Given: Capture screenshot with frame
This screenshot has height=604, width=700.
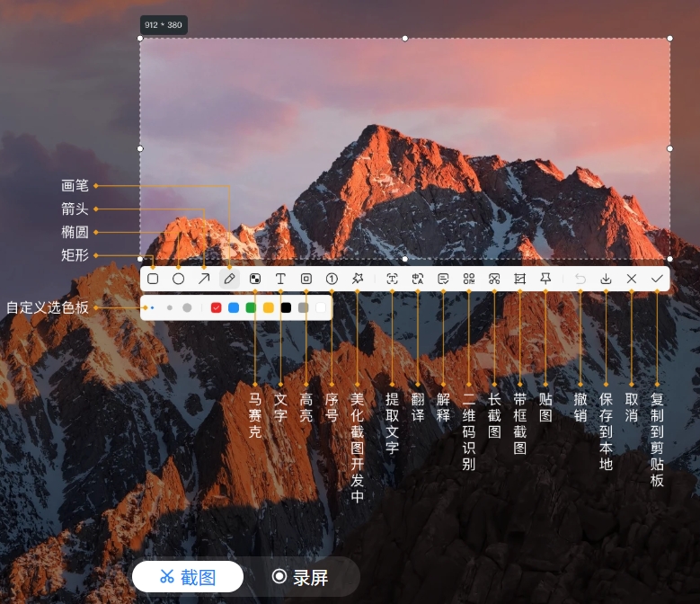Looking at the screenshot, I should (519, 279).
